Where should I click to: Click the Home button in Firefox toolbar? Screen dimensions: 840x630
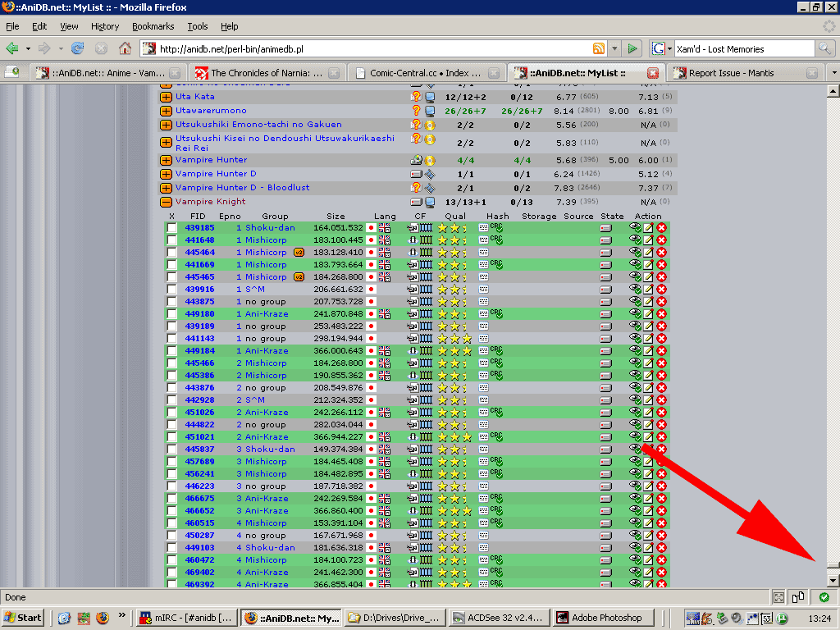click(x=125, y=48)
